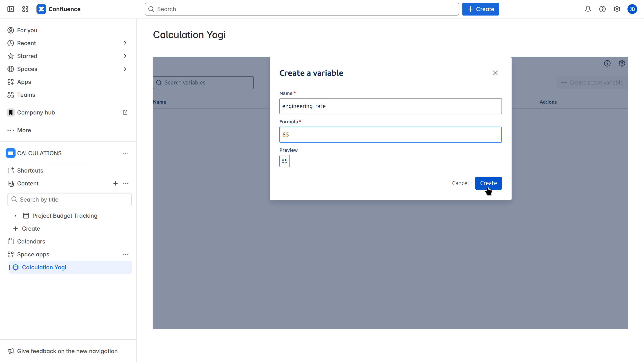This screenshot has height=362, width=644.
Task: Collapse the sidebar with the panel icon
Action: click(10, 9)
